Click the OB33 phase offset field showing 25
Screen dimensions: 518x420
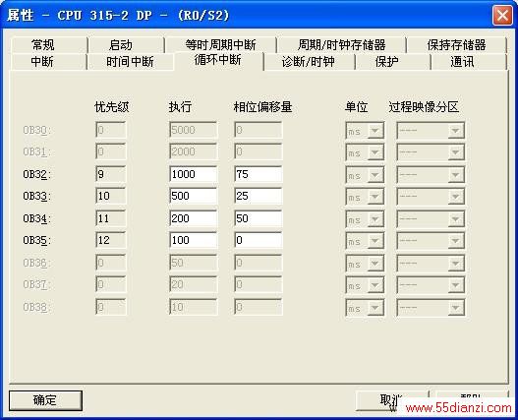pos(259,196)
